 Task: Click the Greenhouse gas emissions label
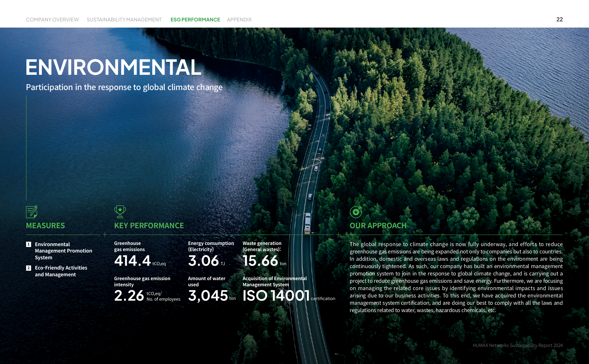pos(129,246)
